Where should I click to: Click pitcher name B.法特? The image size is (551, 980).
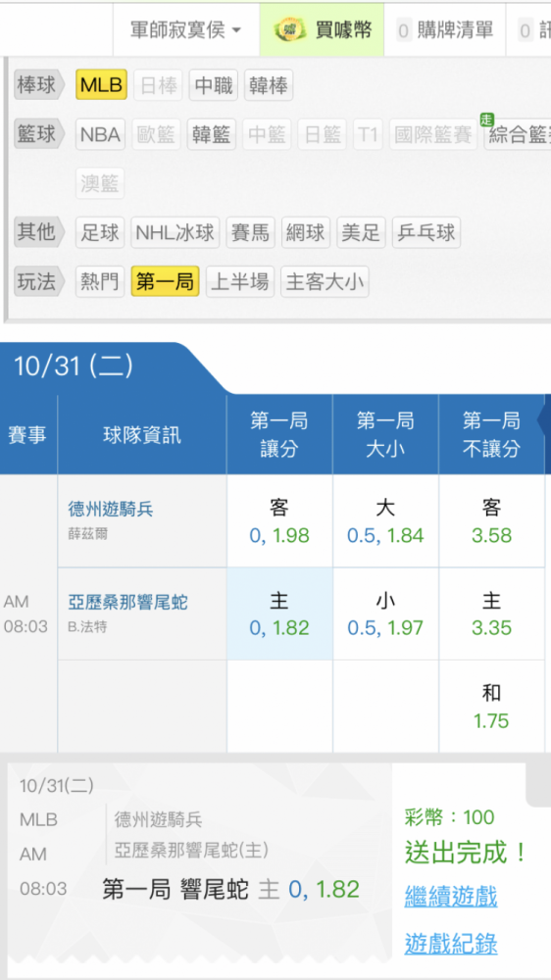click(x=87, y=627)
